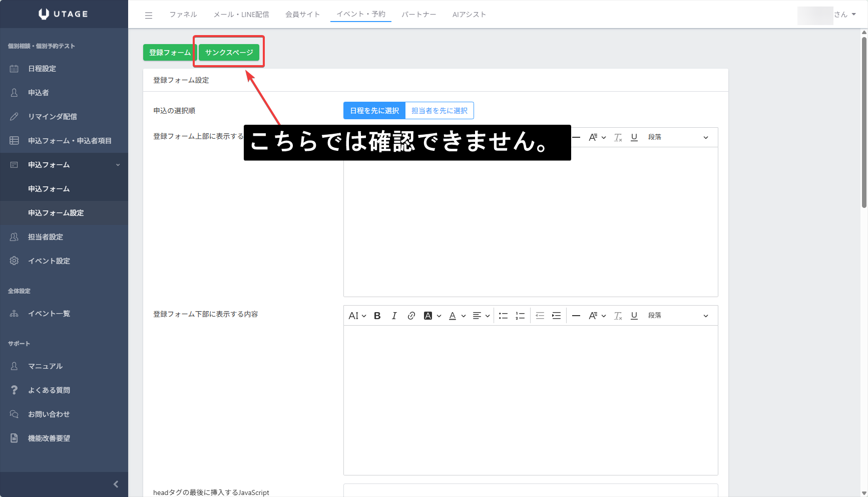Click inside the upper form content editor
The height and width of the screenshot is (497, 868).
tap(531, 221)
